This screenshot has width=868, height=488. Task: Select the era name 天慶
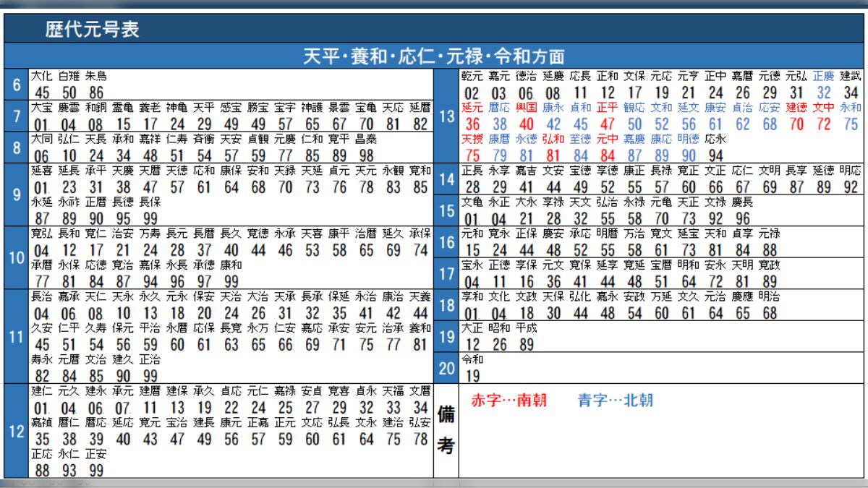pyautogui.click(x=123, y=171)
